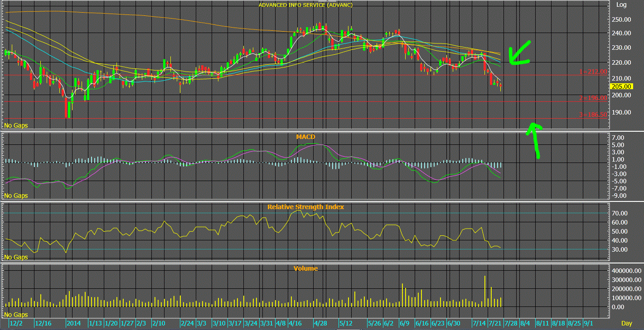This screenshot has width=644, height=330.
Task: Click the 210.00 price axis value
Action: pyautogui.click(x=622, y=78)
